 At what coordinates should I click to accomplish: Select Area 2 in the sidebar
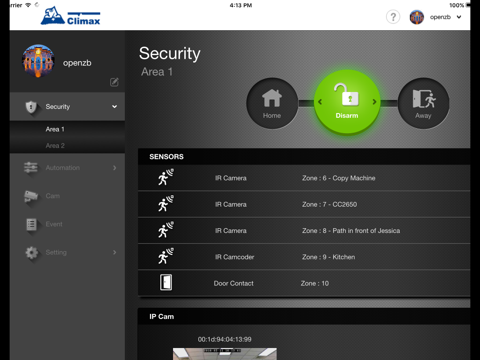tap(55, 146)
